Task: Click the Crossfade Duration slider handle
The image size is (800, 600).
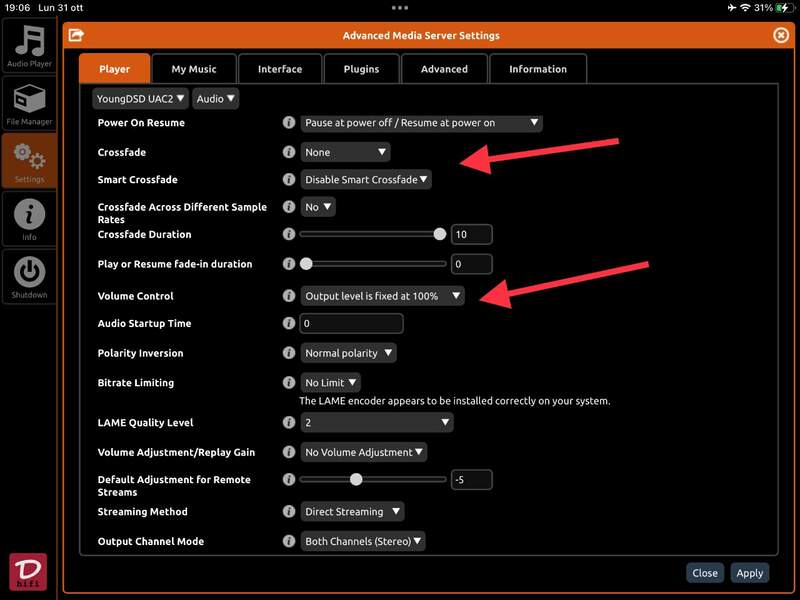Action: (x=439, y=234)
